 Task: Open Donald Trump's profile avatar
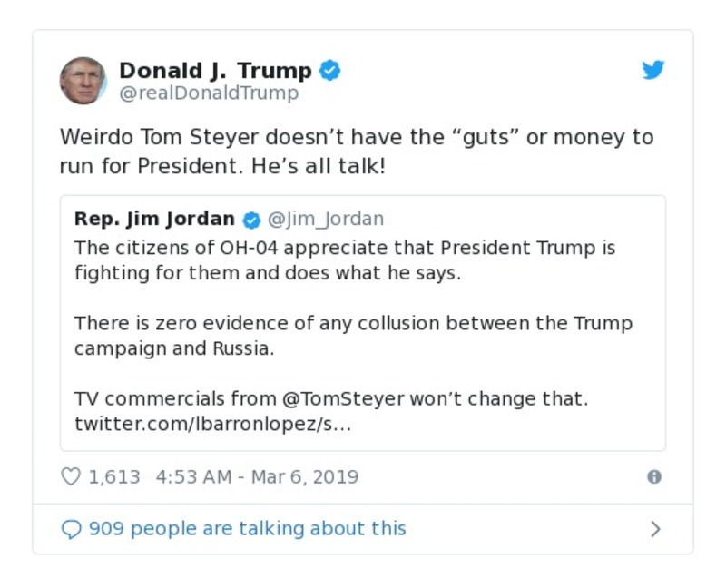point(83,80)
